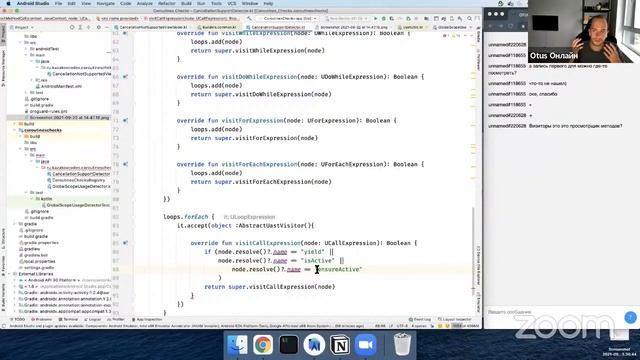Viewport: 640px width, 360px height.
Task: Click the Build hammer icon
Action: click(x=249, y=18)
